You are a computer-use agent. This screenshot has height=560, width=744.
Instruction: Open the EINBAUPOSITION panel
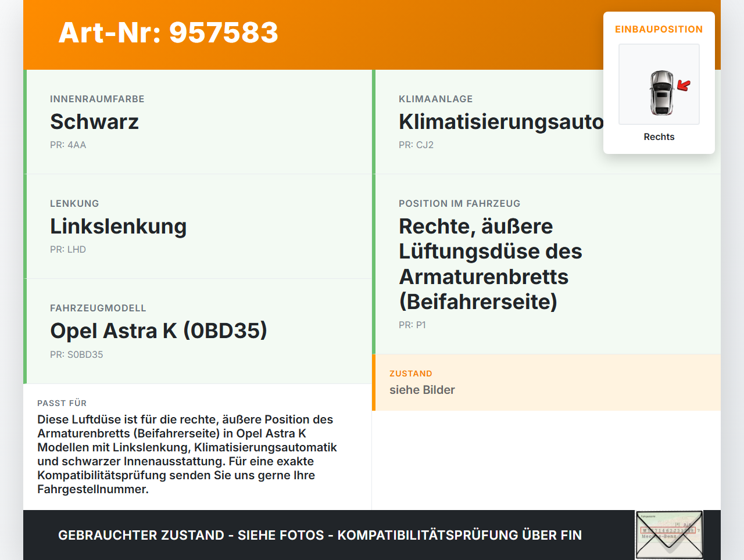(659, 29)
